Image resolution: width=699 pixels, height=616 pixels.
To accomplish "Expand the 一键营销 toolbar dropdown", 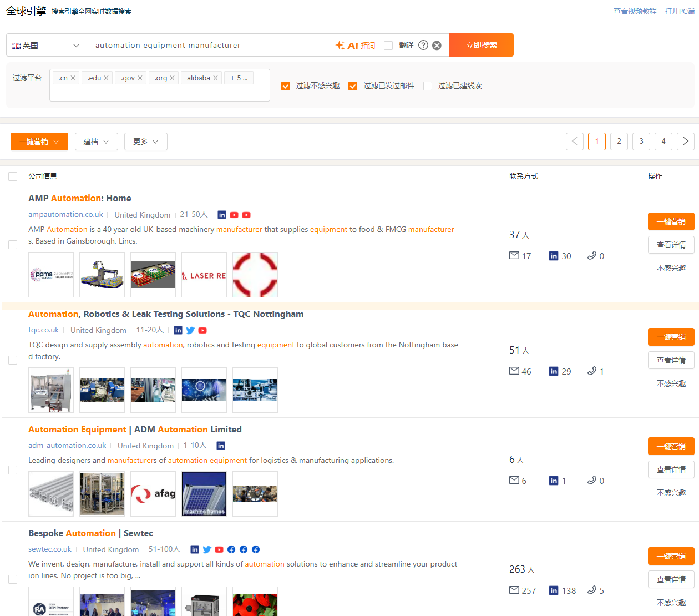I will pos(39,142).
